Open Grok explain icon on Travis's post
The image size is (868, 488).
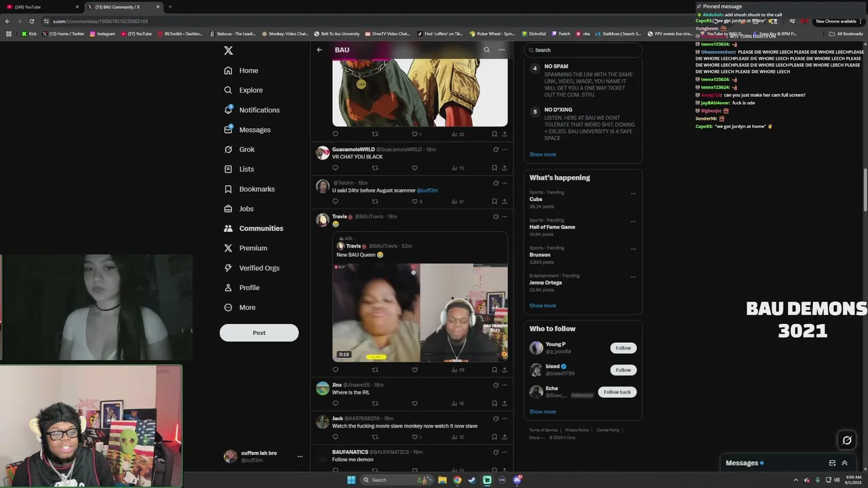(496, 217)
